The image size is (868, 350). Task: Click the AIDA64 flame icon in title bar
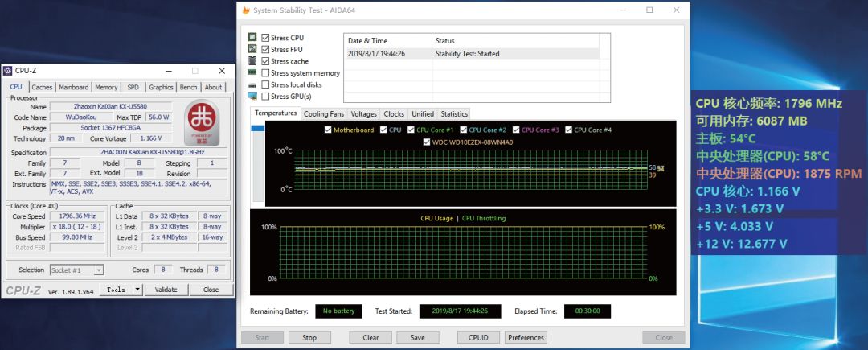pyautogui.click(x=245, y=10)
